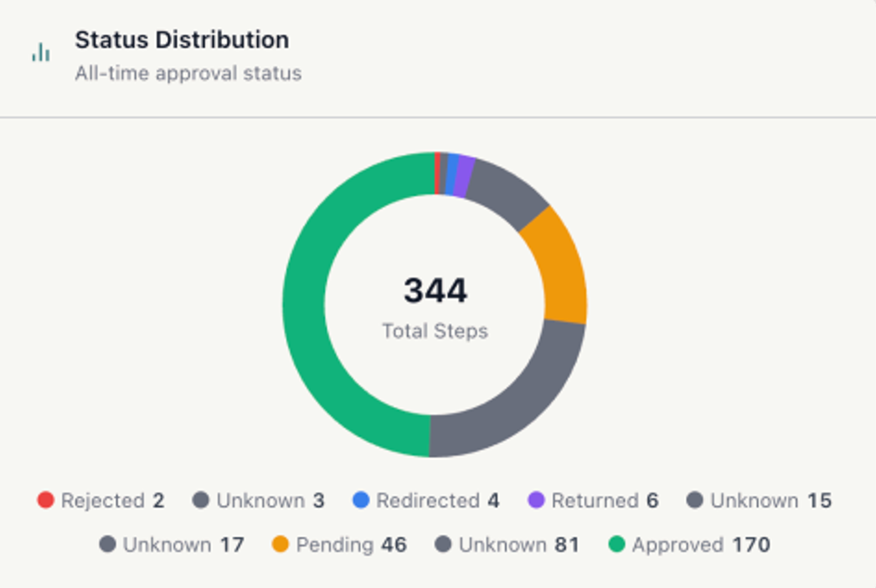Click the blue Redirected legend dot
The width and height of the screenshot is (876, 588).
361,501
